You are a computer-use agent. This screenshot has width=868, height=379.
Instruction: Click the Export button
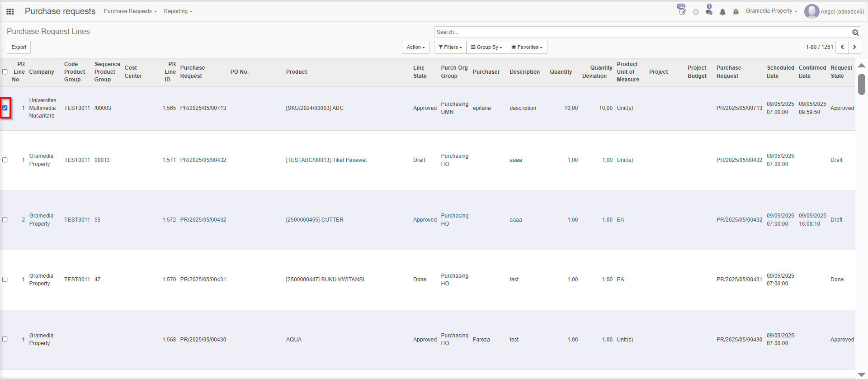coord(19,47)
